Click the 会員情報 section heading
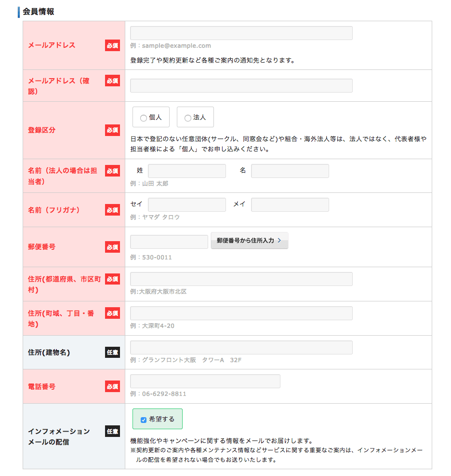Image resolution: width=451 pixels, height=476 pixels. (38, 12)
